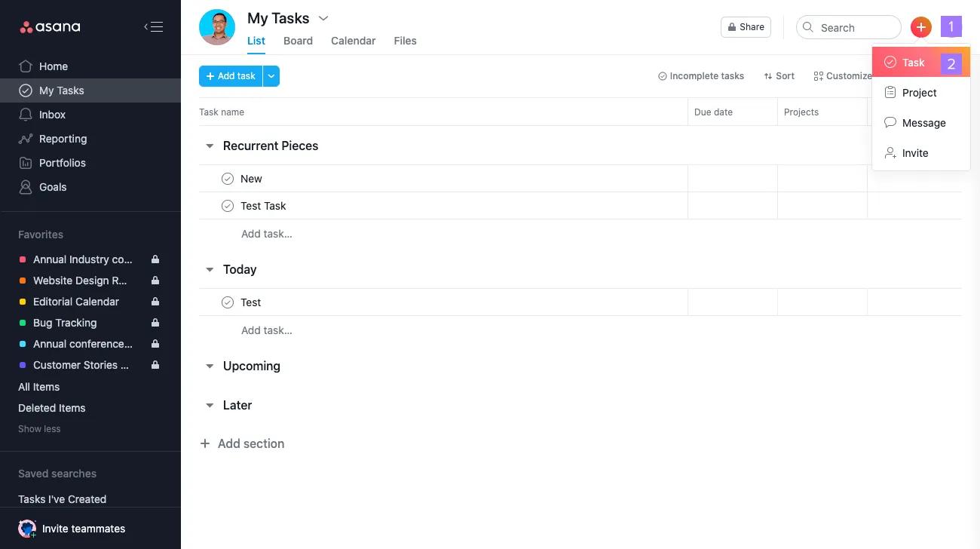Open the Tasks I've Created saved search
Viewport: 980px width, 549px height.
(62, 499)
